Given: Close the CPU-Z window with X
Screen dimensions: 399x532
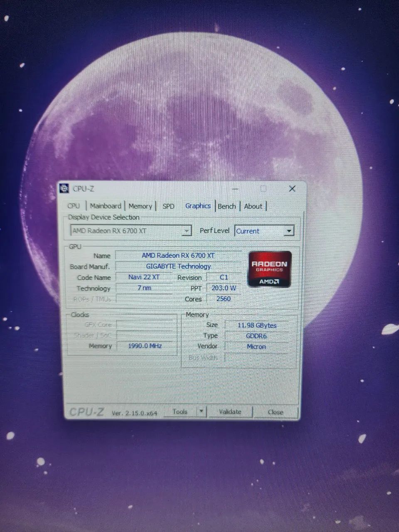Looking at the screenshot, I should (292, 189).
